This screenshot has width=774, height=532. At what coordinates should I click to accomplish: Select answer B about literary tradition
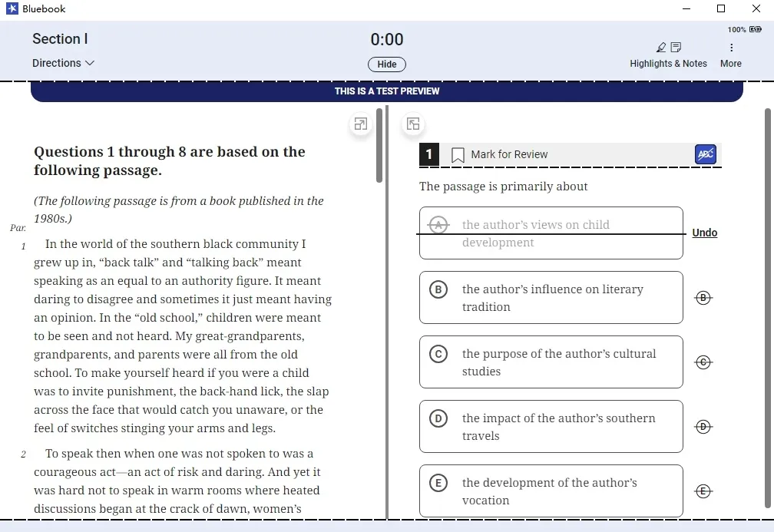pyautogui.click(x=551, y=298)
